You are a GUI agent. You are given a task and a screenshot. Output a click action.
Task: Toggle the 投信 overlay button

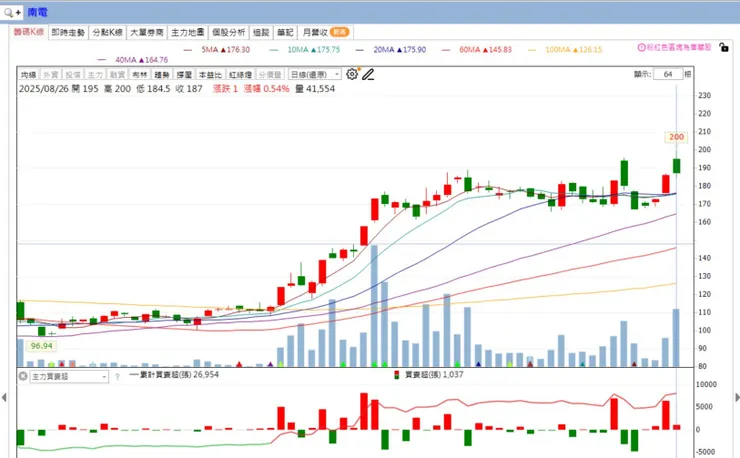73,75
